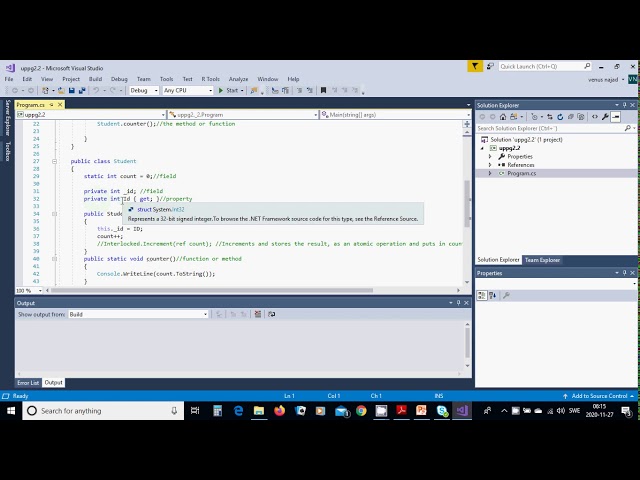Image resolution: width=640 pixels, height=480 pixels.
Task: Click the Pending Changes Filter clock icon
Action: pyautogui.click(x=534, y=117)
